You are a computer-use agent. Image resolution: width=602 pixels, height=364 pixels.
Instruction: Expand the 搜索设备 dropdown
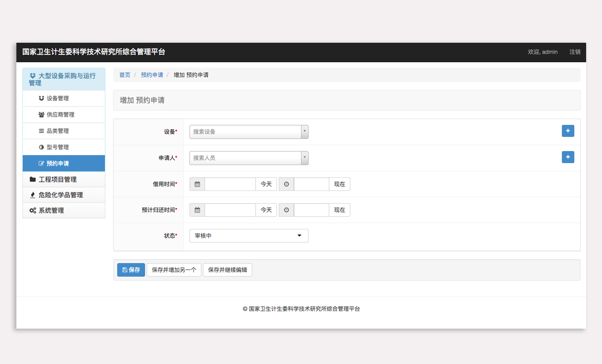coord(249,132)
